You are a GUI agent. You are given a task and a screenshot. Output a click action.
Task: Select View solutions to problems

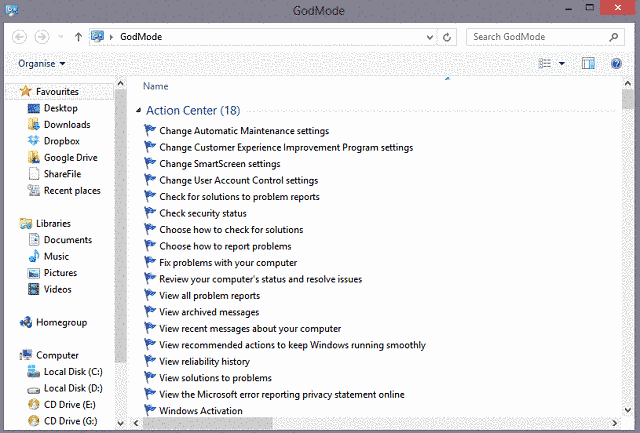(x=215, y=378)
